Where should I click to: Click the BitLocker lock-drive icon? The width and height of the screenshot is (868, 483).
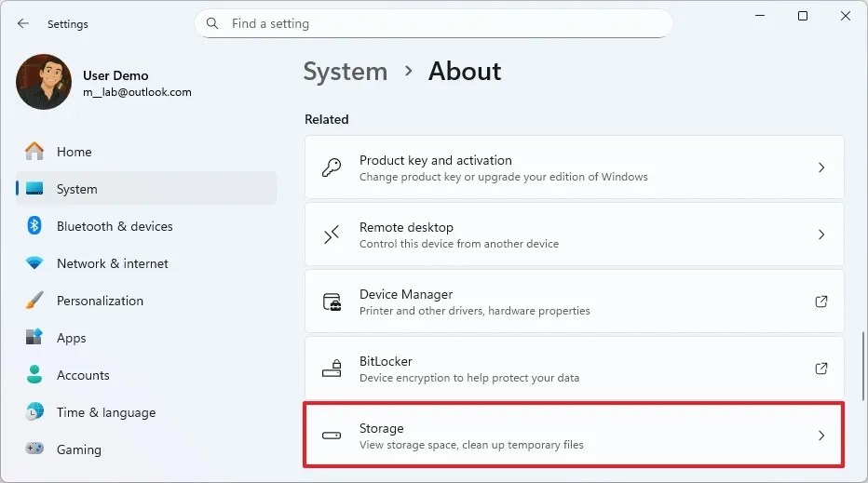pyautogui.click(x=332, y=369)
